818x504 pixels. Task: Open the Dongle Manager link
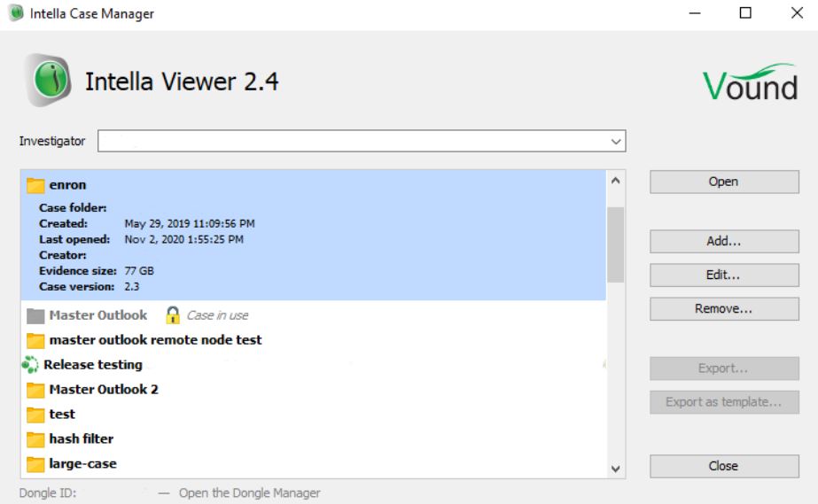tap(249, 493)
